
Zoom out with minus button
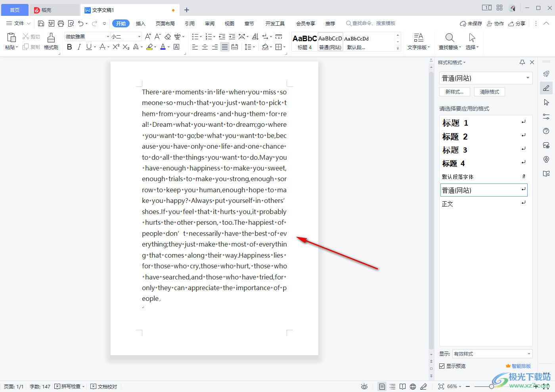(x=468, y=386)
